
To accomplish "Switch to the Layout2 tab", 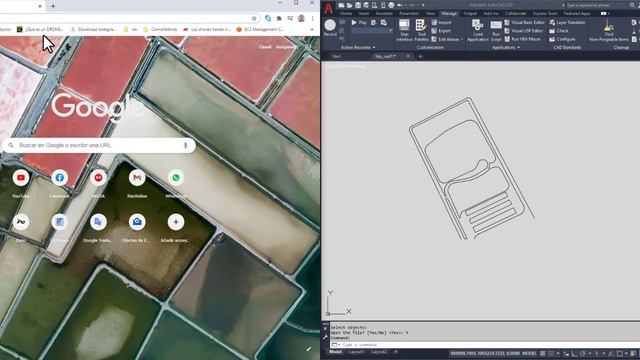I will (x=379, y=352).
